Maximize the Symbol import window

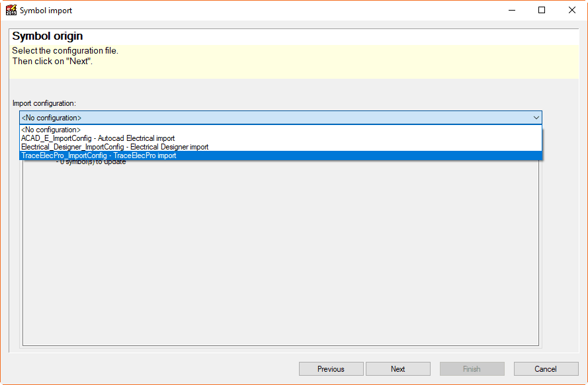pyautogui.click(x=542, y=10)
